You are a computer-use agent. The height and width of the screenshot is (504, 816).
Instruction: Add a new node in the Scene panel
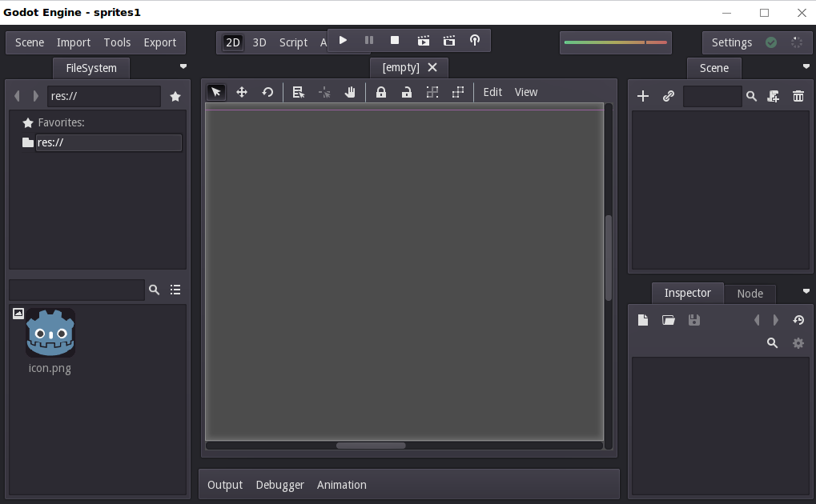[x=643, y=95]
